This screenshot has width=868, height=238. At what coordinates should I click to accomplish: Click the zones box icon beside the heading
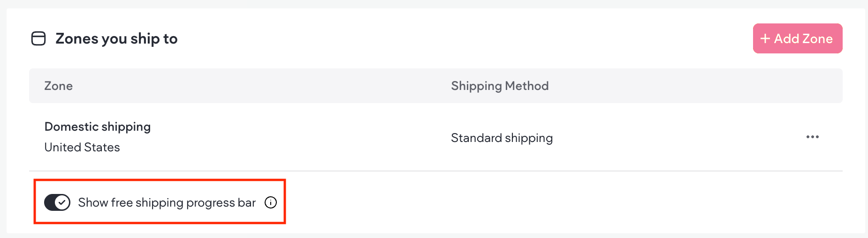pyautogui.click(x=38, y=38)
